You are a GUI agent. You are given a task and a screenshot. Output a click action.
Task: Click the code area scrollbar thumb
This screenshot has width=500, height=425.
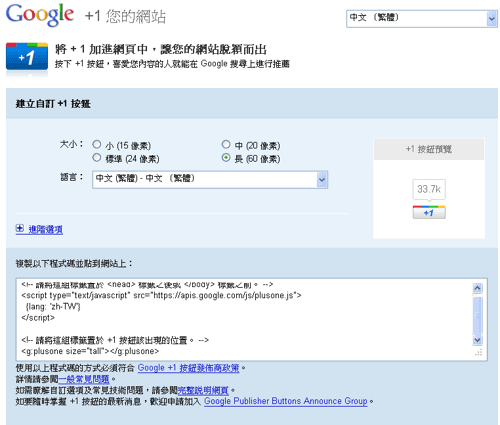[x=477, y=314]
